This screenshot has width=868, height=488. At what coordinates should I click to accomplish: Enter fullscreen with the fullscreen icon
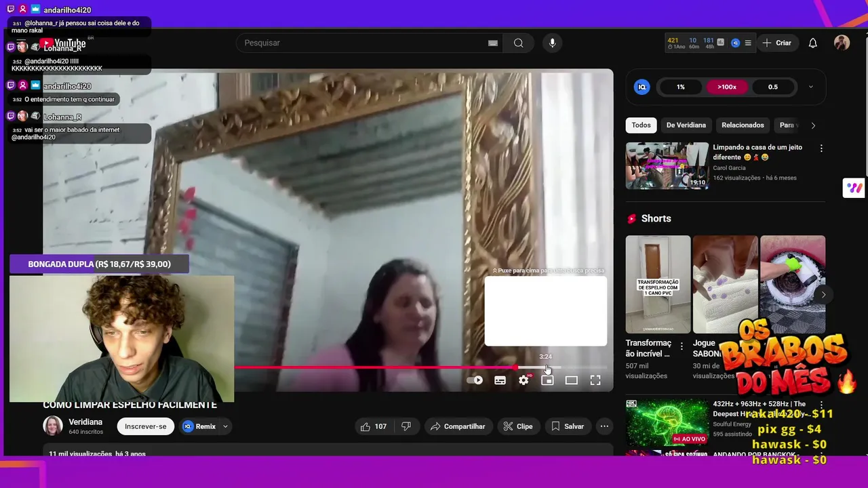pyautogui.click(x=595, y=380)
